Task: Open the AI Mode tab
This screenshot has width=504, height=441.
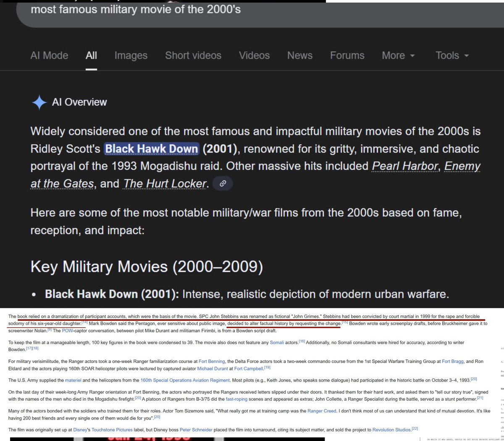Action: click(x=49, y=55)
